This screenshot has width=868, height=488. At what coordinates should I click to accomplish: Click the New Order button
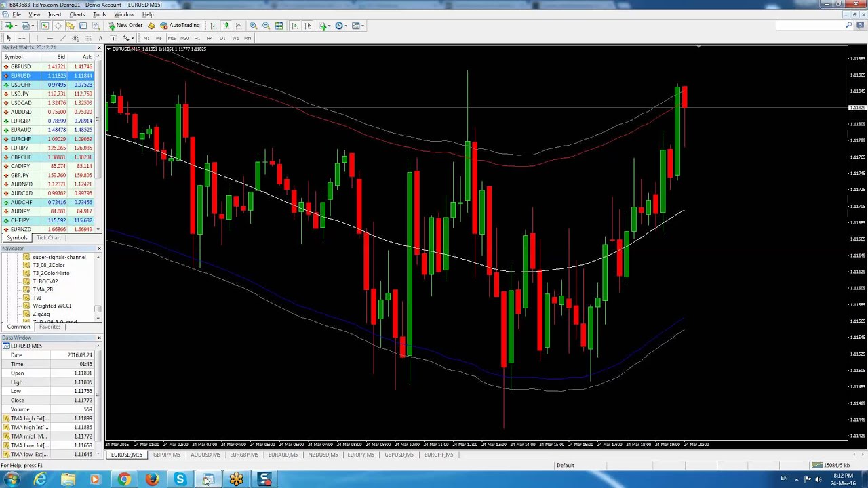tap(125, 26)
